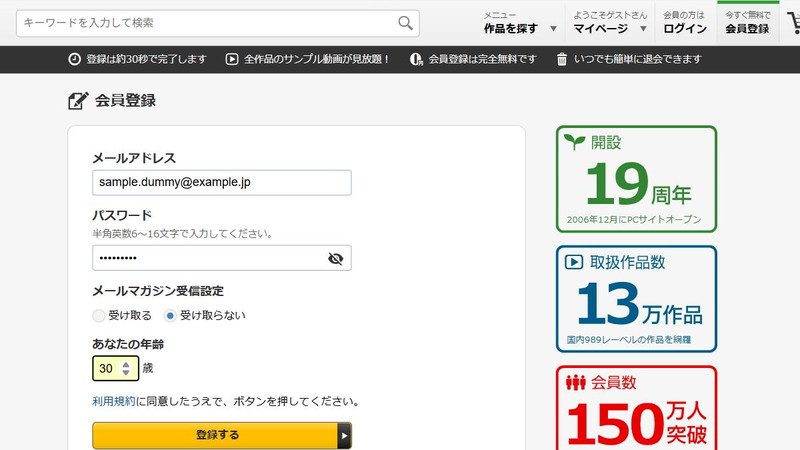The height and width of the screenshot is (450, 800).
Task: Click the sprout icon in the 開設 card
Action: (574, 141)
